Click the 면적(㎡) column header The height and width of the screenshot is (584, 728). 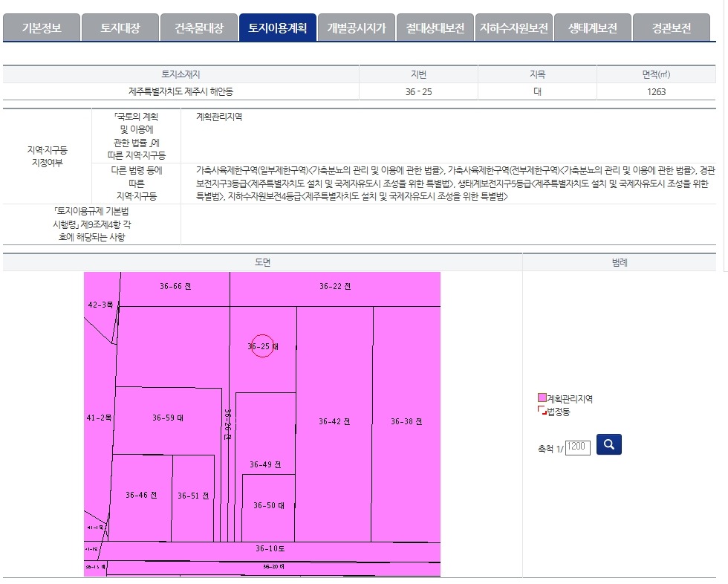[656, 74]
